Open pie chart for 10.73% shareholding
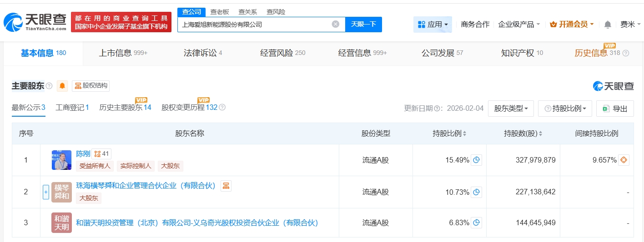The width and height of the screenshot is (644, 242). [476, 192]
